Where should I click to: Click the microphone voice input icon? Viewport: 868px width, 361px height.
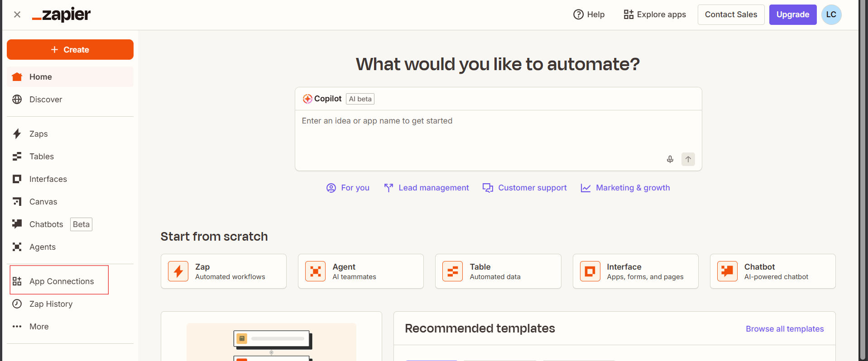670,159
